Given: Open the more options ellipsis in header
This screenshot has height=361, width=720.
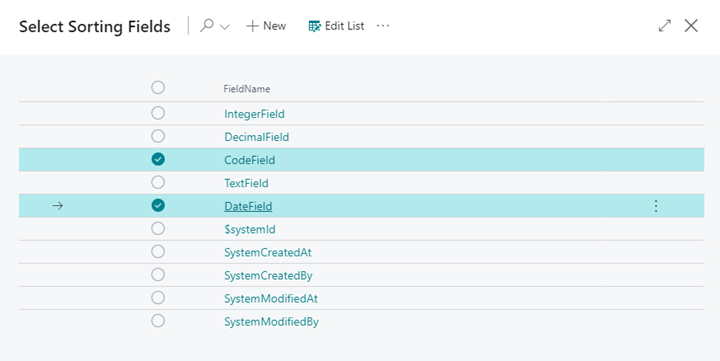Looking at the screenshot, I should [x=383, y=26].
